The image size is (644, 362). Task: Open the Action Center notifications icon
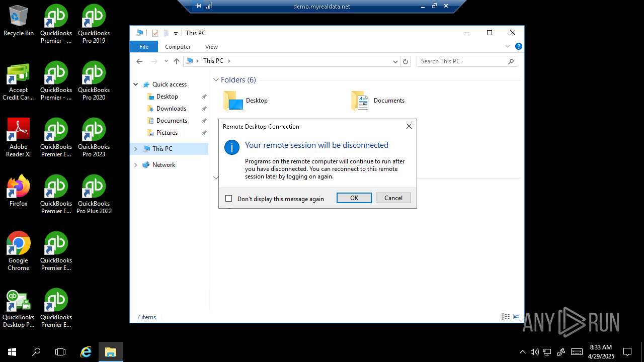coord(627,352)
